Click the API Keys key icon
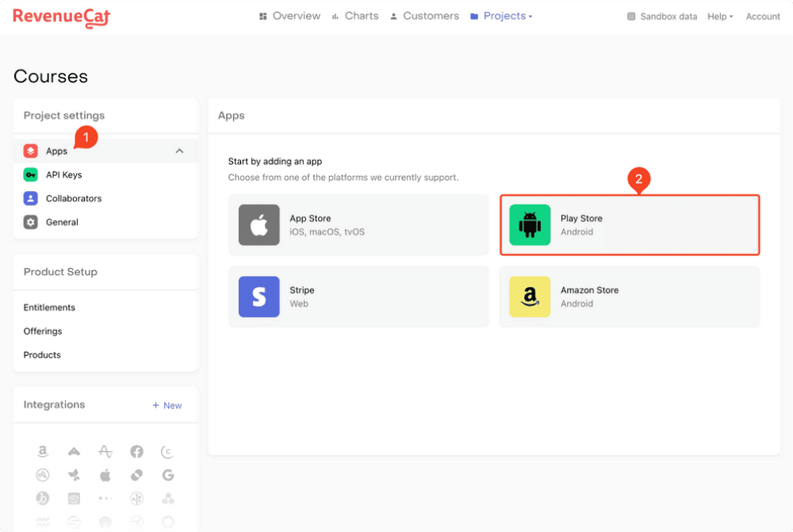This screenshot has height=532, width=793. [30, 174]
